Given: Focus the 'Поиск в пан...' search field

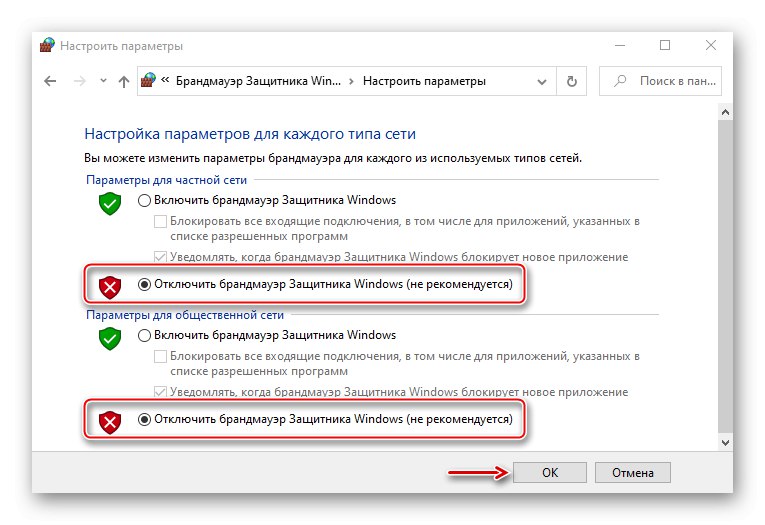Looking at the screenshot, I should coord(660,81).
